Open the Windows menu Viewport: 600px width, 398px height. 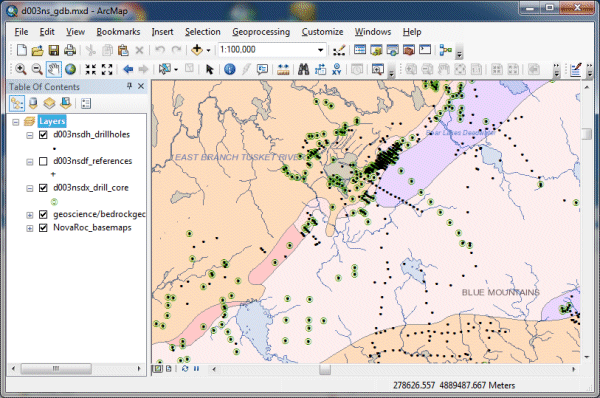pyautogui.click(x=373, y=32)
